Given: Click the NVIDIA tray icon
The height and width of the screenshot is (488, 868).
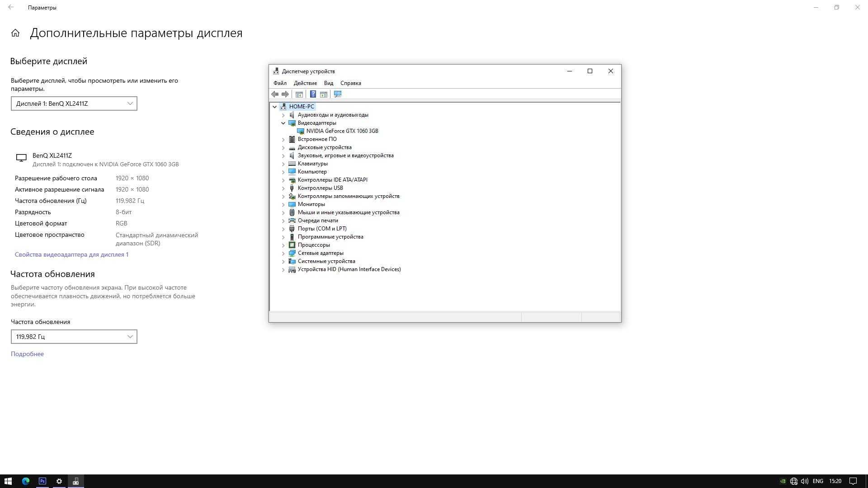Looking at the screenshot, I should [x=783, y=481].
